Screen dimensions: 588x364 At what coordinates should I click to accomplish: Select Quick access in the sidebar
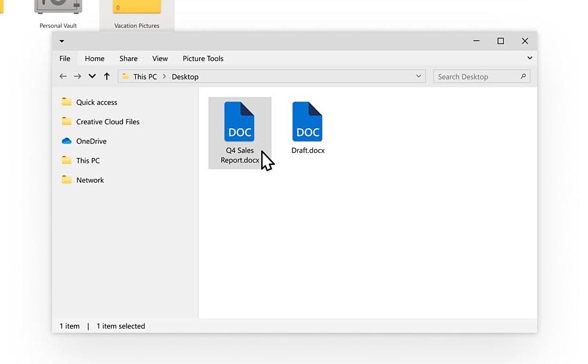pyautogui.click(x=96, y=102)
